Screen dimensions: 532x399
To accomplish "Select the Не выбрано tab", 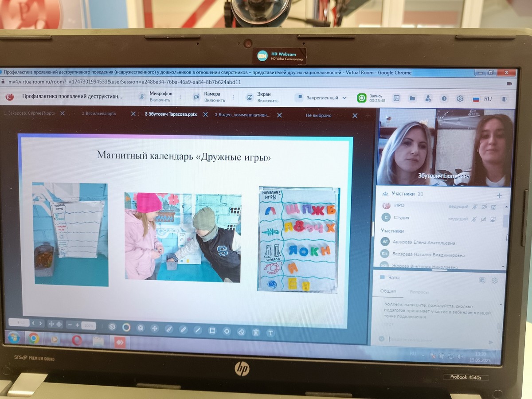I will 318,115.
